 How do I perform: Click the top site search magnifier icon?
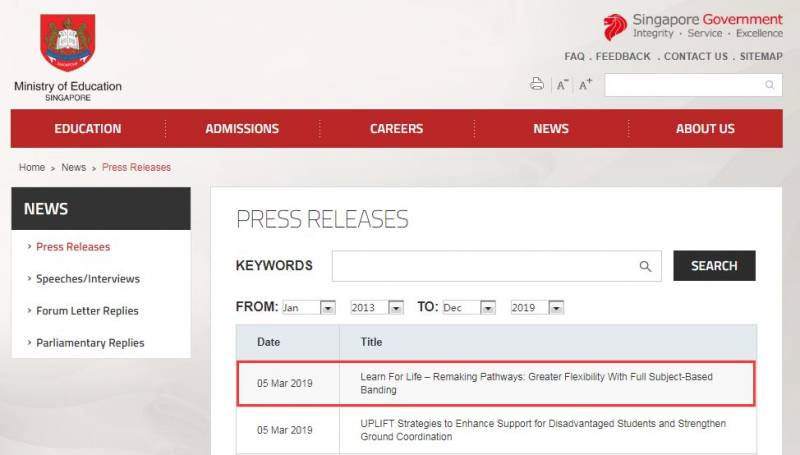pos(770,85)
